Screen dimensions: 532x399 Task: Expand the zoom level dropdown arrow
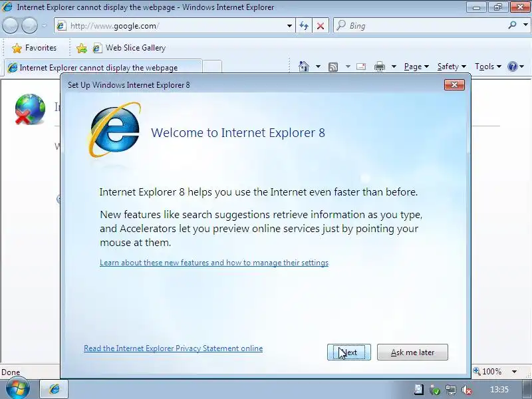pos(514,372)
